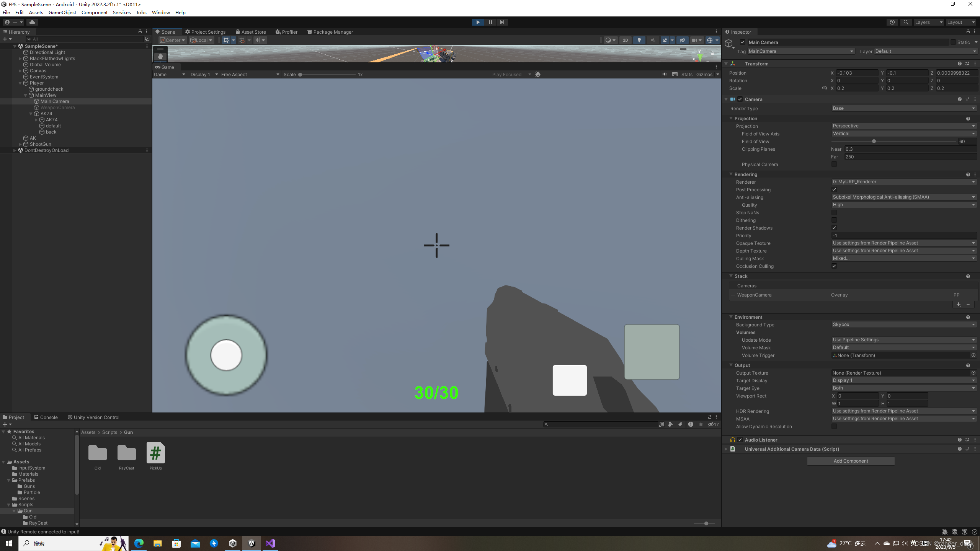980x551 pixels.
Task: Click the cloud services icon
Action: pos(32,22)
